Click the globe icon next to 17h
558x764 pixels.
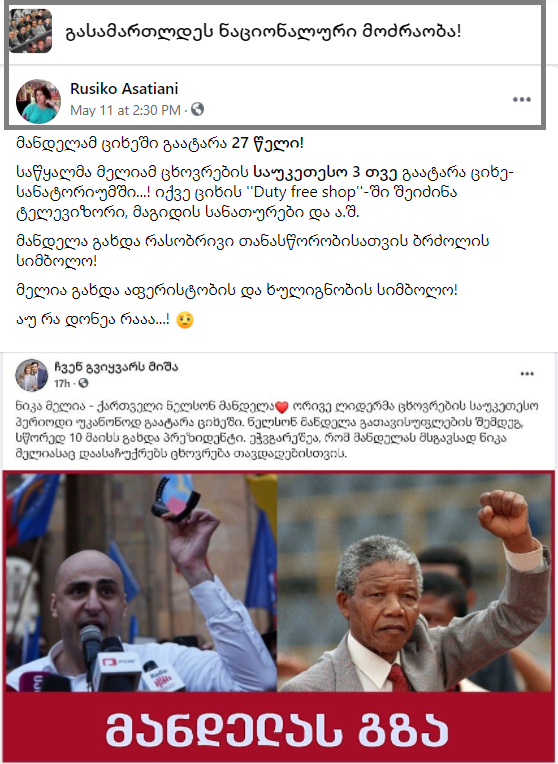tap(83, 383)
